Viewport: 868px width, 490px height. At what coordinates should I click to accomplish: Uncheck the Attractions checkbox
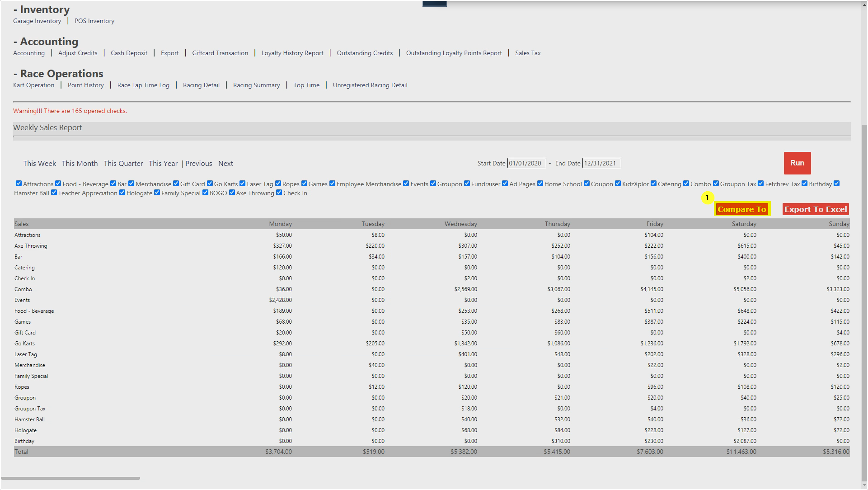[19, 184]
